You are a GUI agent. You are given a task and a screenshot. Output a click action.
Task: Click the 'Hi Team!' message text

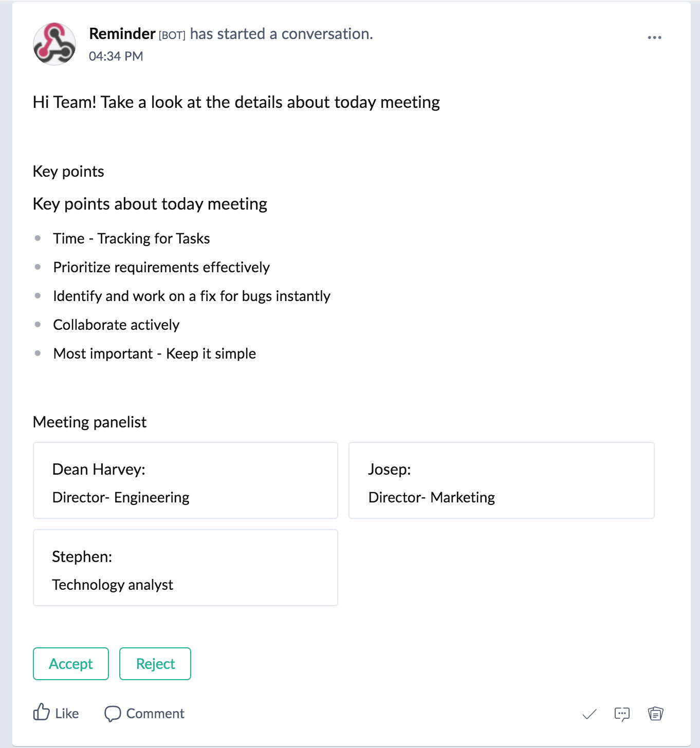click(x=236, y=102)
